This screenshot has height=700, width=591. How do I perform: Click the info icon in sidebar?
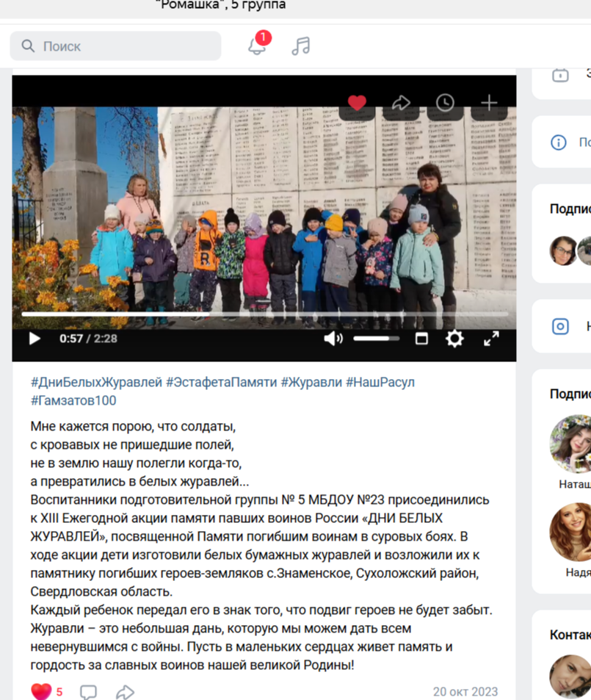tap(559, 142)
